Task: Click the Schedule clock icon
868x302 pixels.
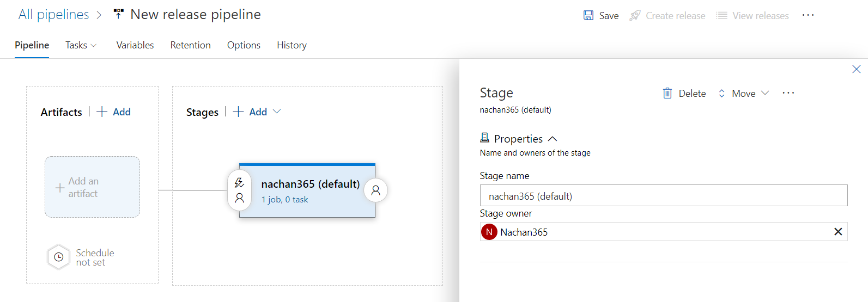Action: (59, 257)
